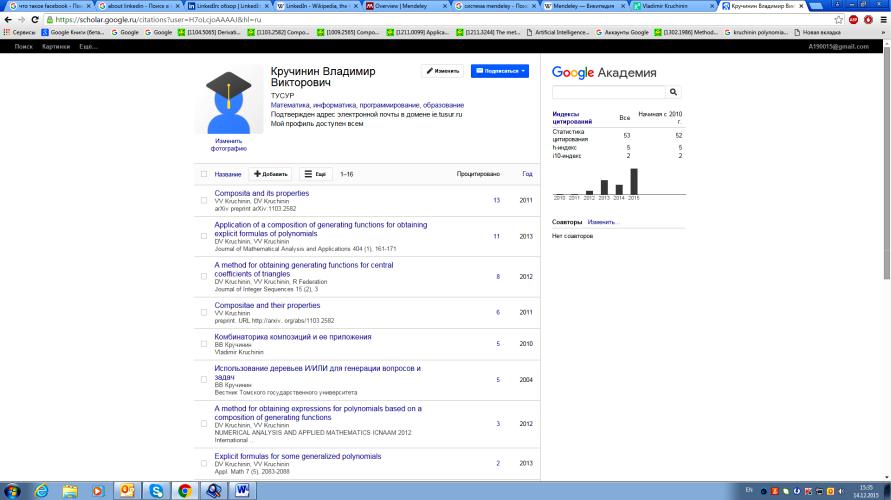This screenshot has width=891, height=500.
Task: Click into the Google Академия search field
Action: pyautogui.click(x=609, y=92)
